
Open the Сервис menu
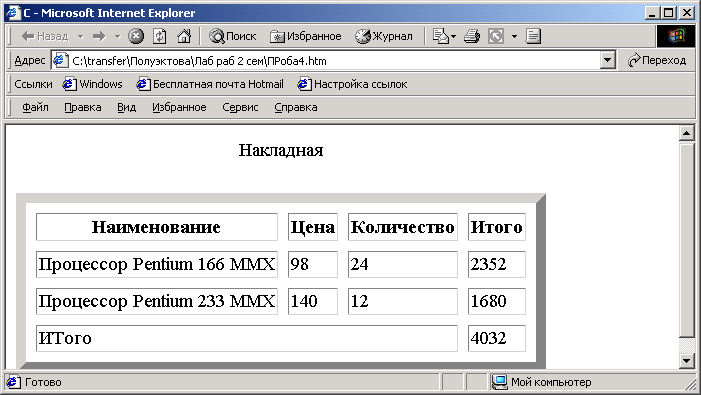coord(240,107)
